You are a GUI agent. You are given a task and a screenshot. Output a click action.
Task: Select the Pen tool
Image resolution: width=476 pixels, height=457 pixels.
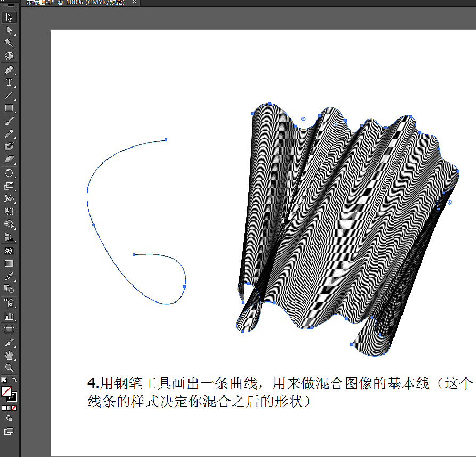pos(9,70)
